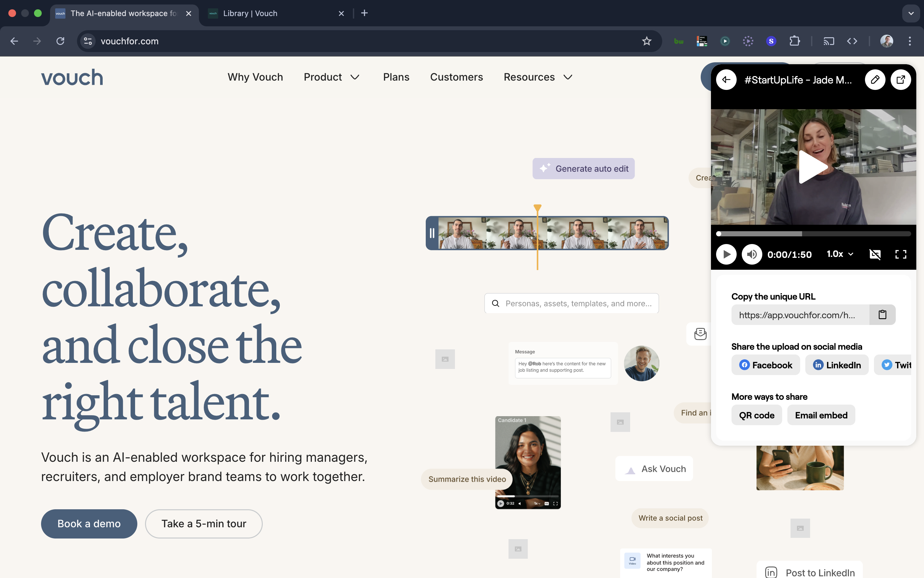
Task: Click the green bw extension icon
Action: point(679,41)
